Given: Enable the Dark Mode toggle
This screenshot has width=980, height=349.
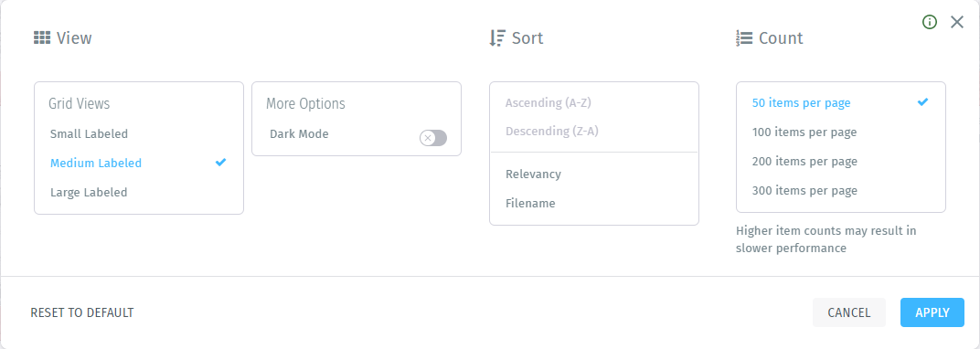Looking at the screenshot, I should [x=433, y=138].
